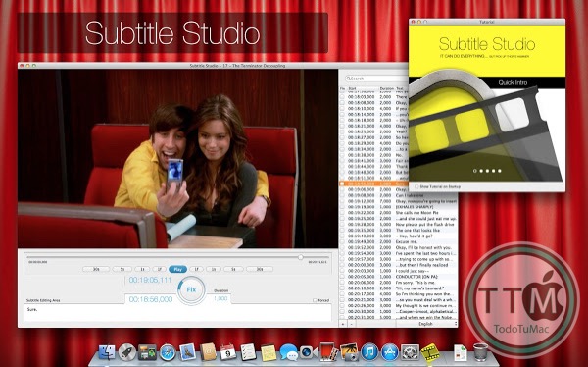Open iPhoto icon in Dock

tap(349, 352)
